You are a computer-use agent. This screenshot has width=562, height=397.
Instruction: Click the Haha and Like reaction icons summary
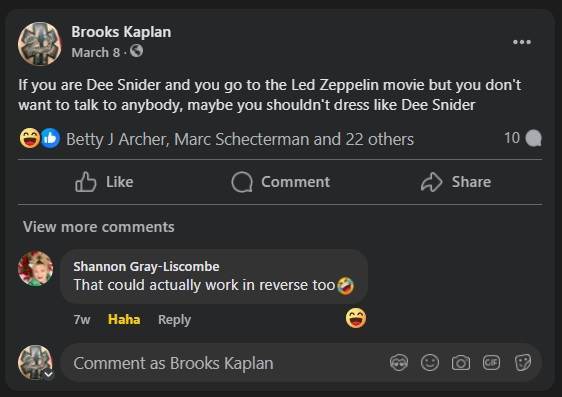(x=39, y=138)
